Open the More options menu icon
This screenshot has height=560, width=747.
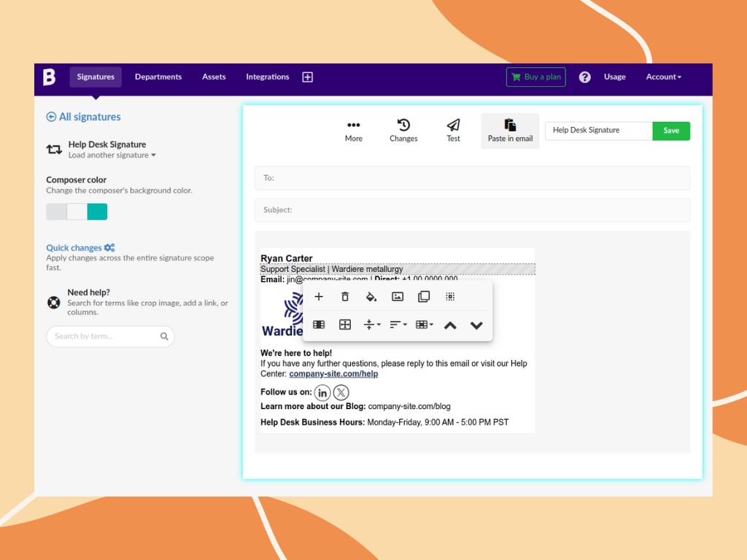click(353, 125)
